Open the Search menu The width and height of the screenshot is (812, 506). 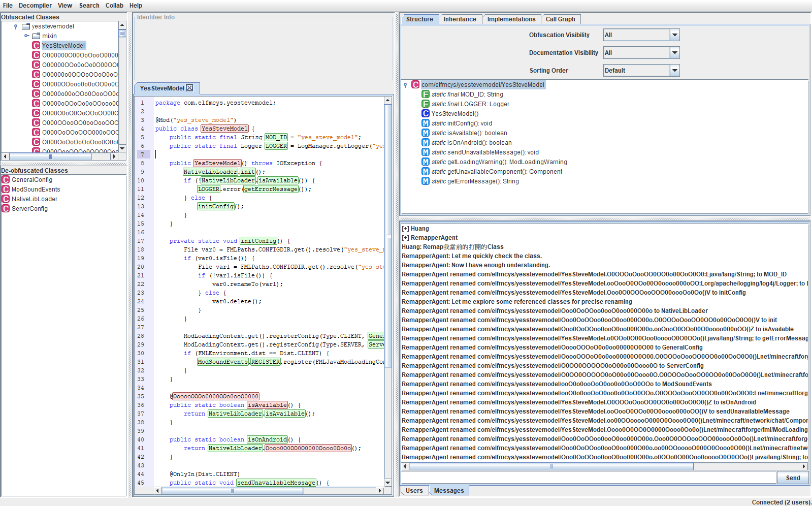89,6
